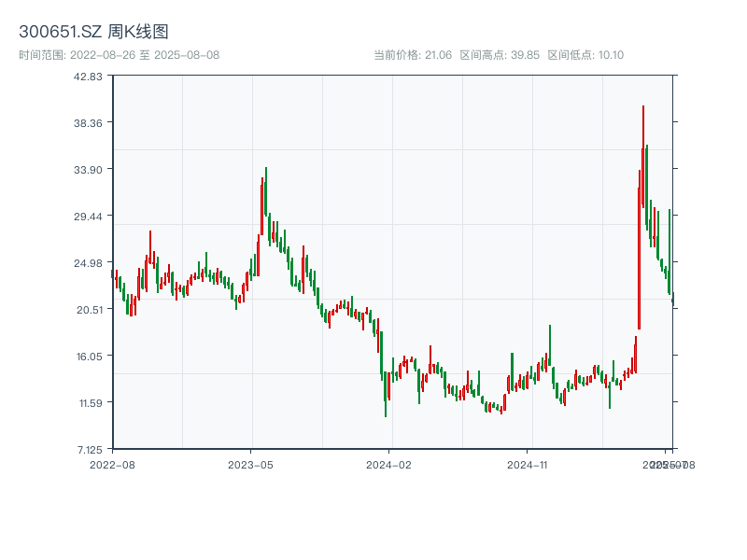This screenshot has width=747, height=560.
Task: Click the y-axis value 16.05
Action: [x=89, y=357]
